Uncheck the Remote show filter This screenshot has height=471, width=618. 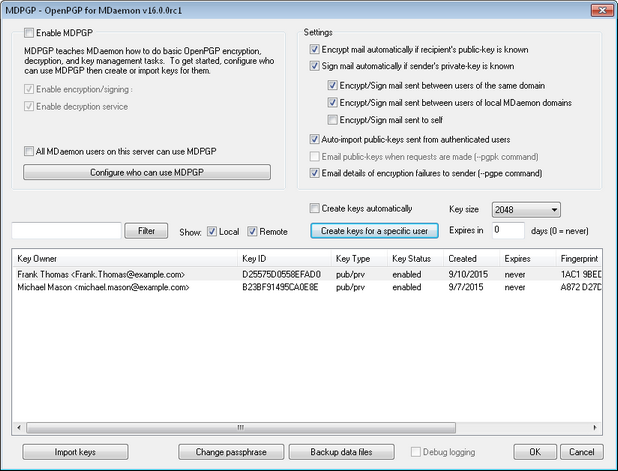click(x=253, y=232)
